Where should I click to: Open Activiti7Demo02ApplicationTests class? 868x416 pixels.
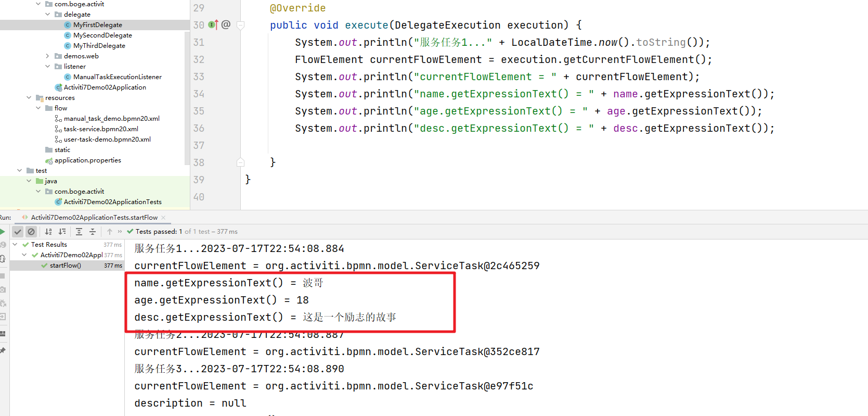[113, 202]
